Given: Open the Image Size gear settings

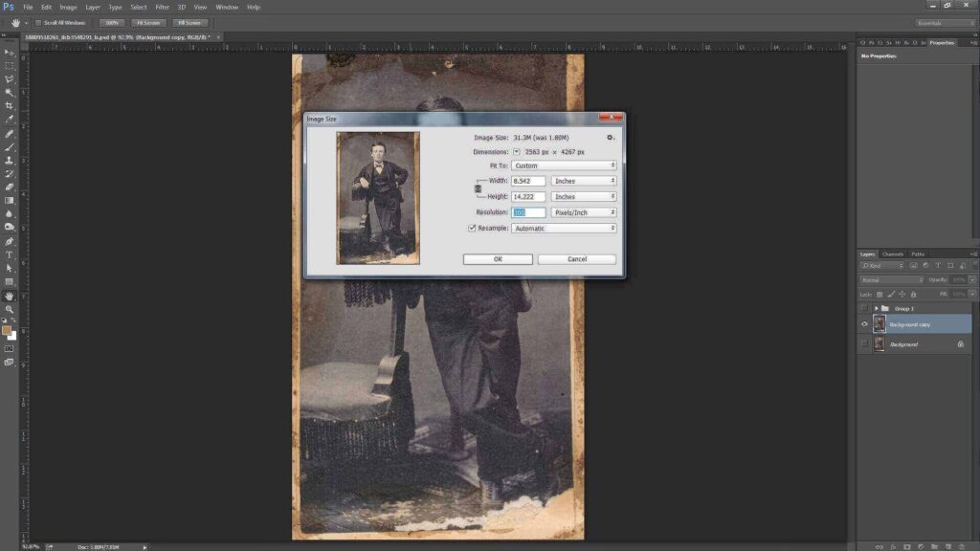Looking at the screenshot, I should (x=610, y=138).
